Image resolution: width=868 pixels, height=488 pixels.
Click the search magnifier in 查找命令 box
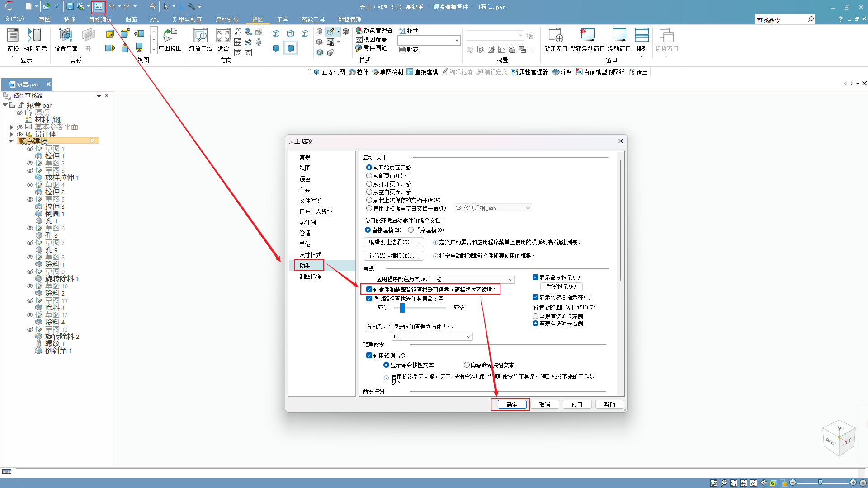(x=811, y=19)
